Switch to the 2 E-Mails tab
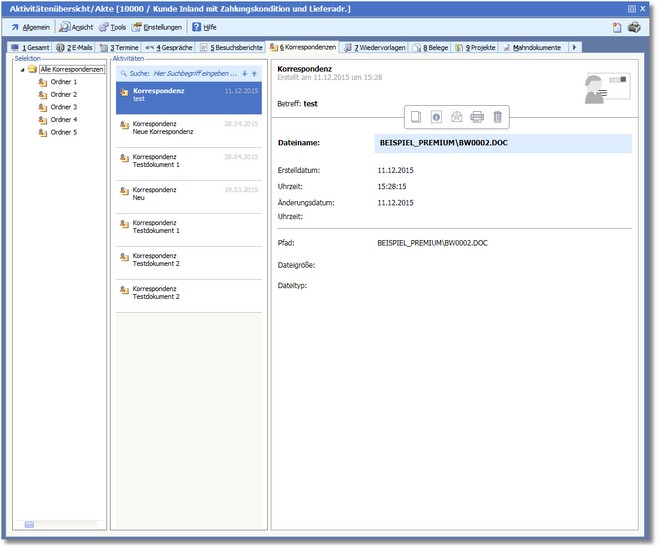 click(x=76, y=47)
